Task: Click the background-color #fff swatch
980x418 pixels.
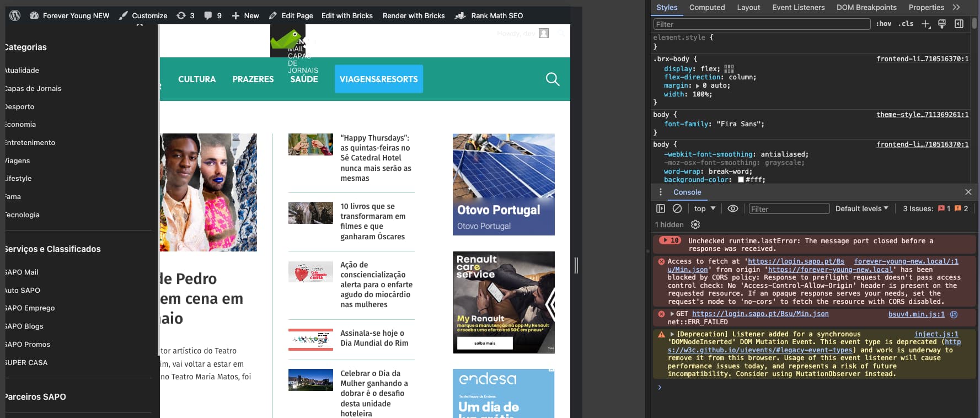Action: click(x=741, y=180)
